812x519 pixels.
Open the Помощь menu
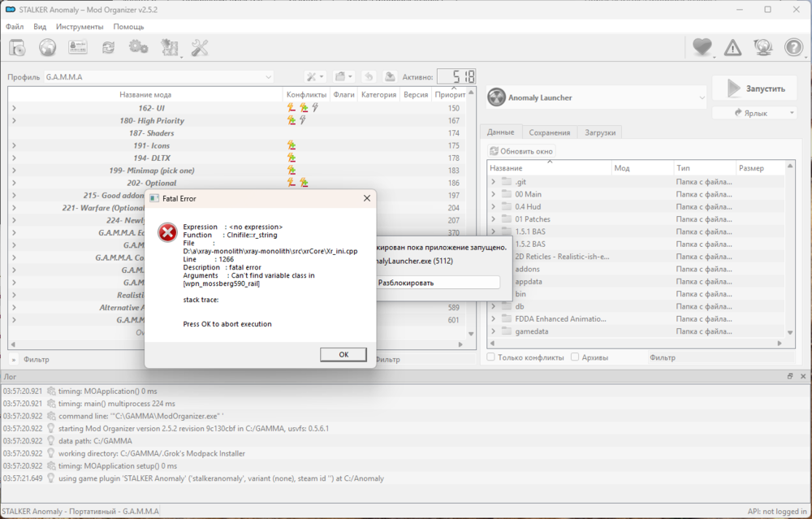click(x=128, y=27)
